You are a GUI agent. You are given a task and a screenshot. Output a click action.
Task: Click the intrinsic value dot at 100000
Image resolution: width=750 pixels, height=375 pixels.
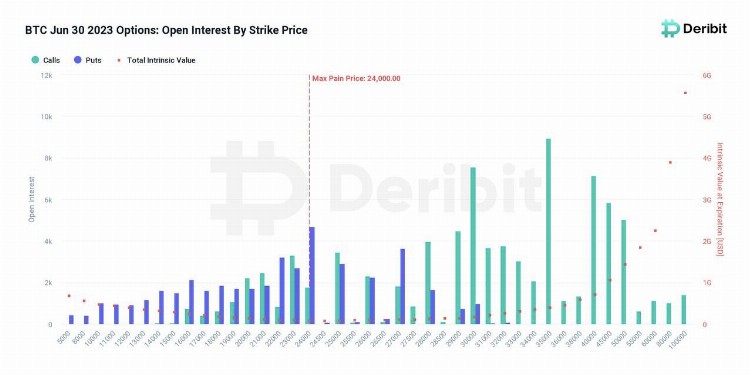(x=685, y=93)
